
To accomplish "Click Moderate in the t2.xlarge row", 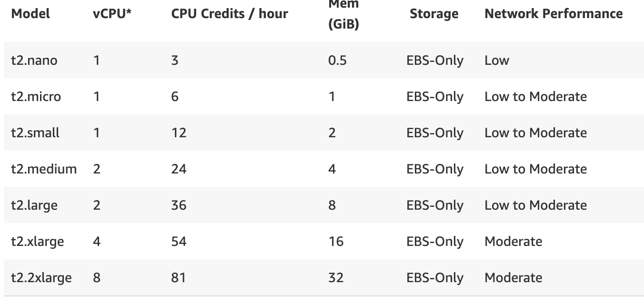I will click(513, 242).
